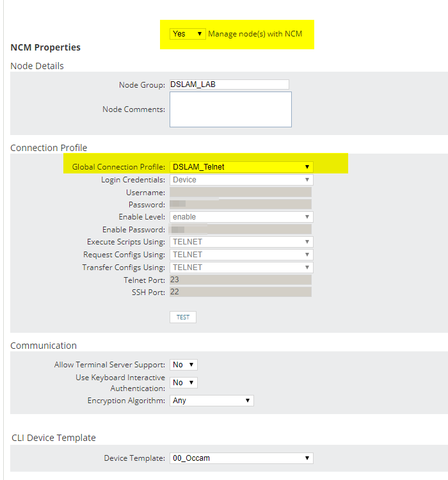Click the Communication section title
448x480 pixels.
click(44, 346)
